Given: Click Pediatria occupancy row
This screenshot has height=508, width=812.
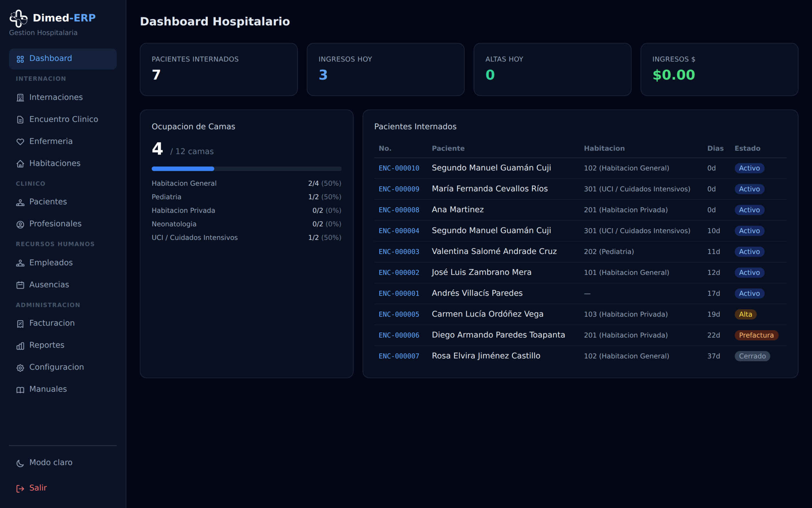Looking at the screenshot, I should coord(247,197).
